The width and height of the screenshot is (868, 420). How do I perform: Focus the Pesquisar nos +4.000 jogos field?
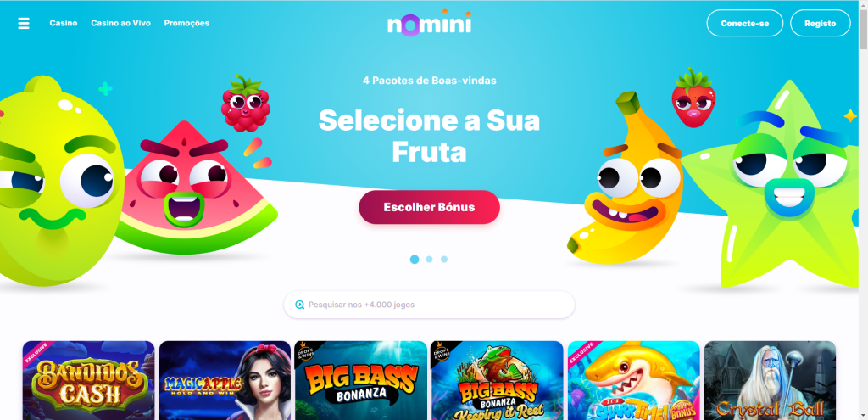(x=429, y=305)
